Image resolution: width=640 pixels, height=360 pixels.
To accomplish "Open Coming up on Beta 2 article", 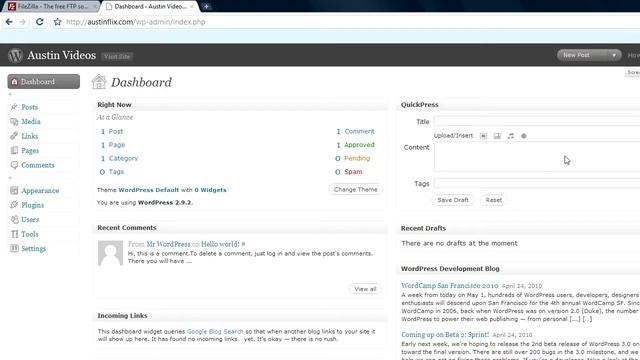I will click(445, 335).
